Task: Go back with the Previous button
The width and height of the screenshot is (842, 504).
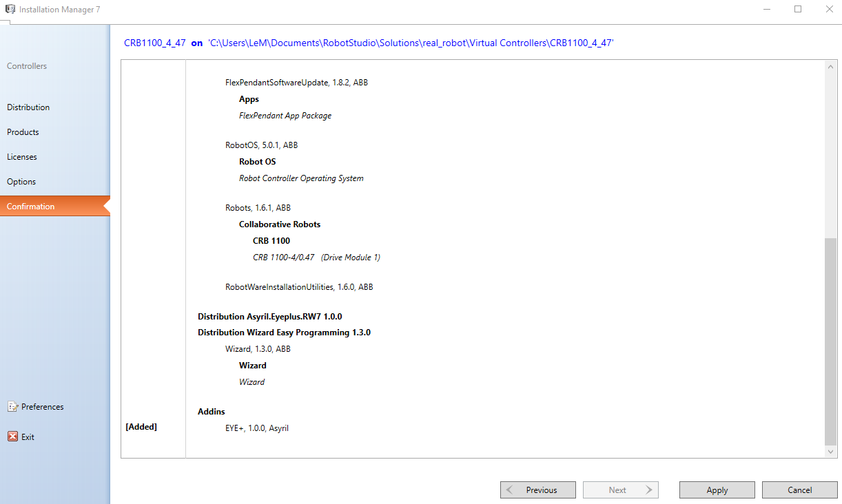Action: [x=538, y=490]
